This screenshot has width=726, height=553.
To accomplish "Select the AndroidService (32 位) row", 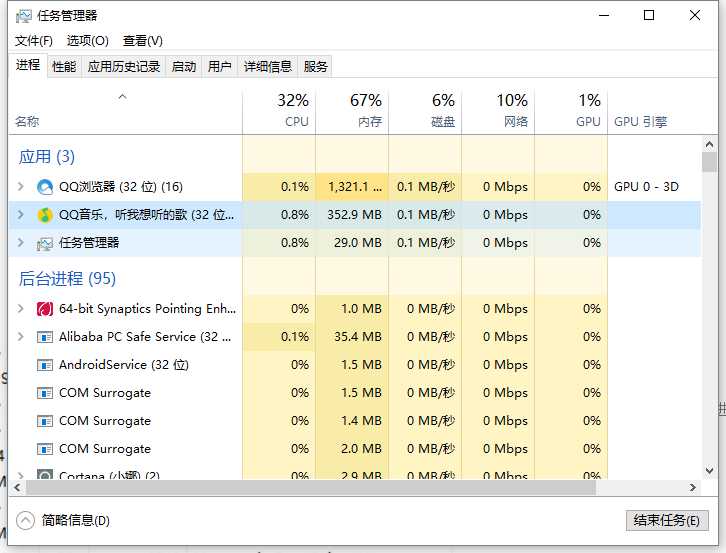I will point(355,365).
